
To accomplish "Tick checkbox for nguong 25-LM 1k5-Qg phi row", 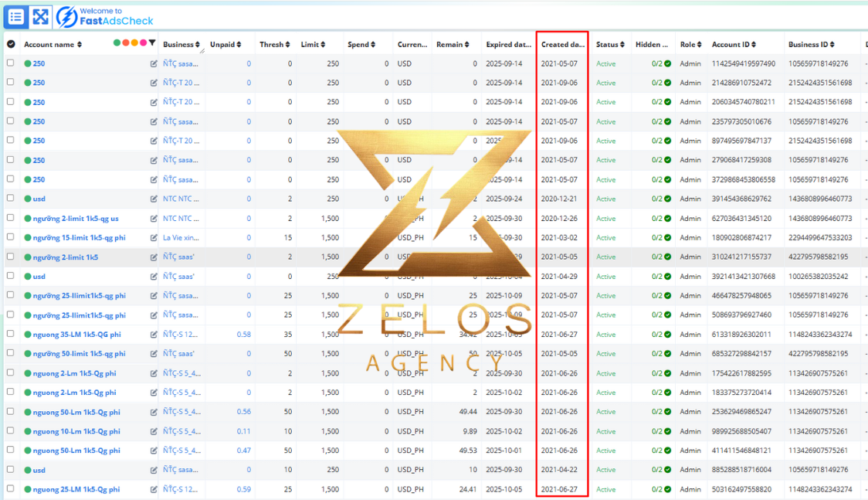I will [x=11, y=488].
